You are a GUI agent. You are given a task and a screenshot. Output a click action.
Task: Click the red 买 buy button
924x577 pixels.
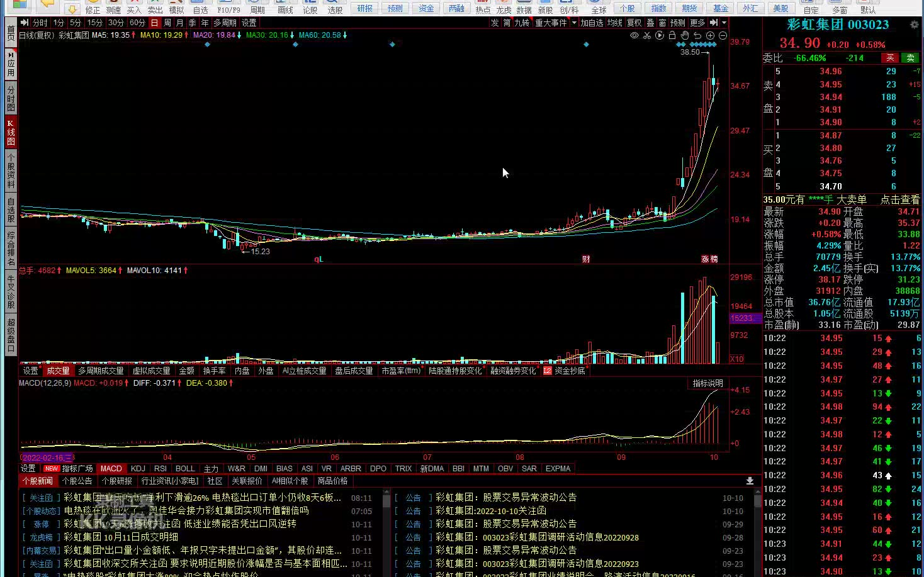click(x=890, y=58)
